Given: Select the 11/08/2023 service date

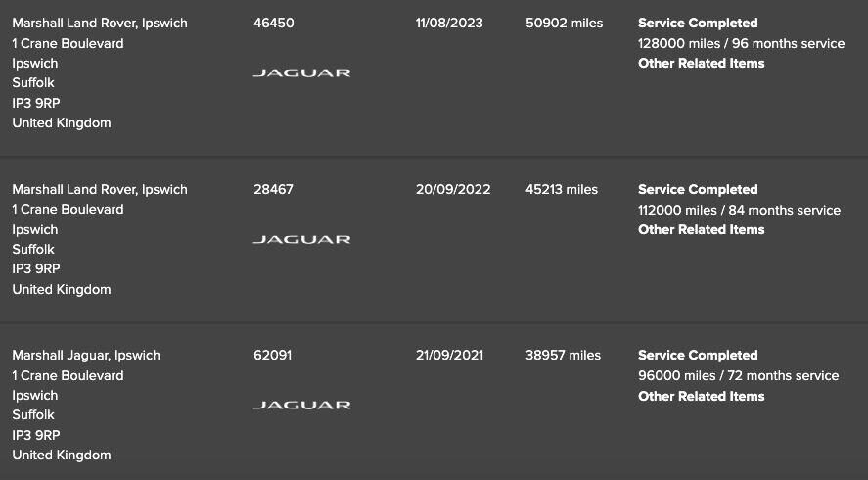Looking at the screenshot, I should (449, 23).
